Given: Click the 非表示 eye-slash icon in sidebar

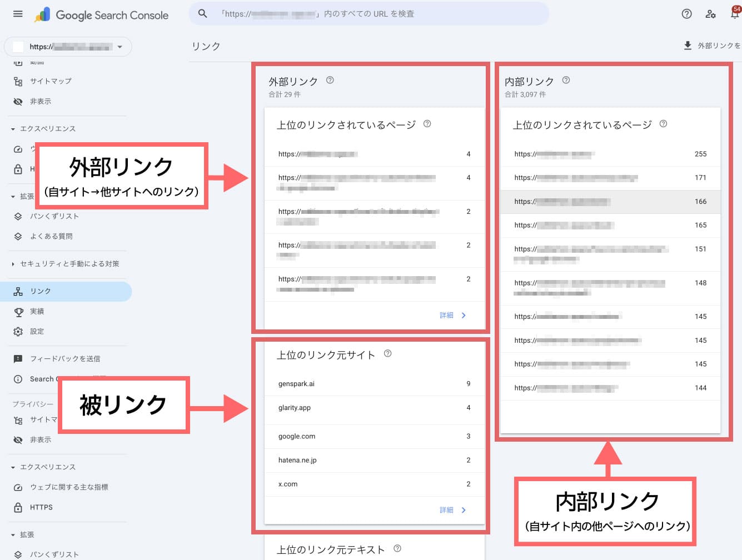Looking at the screenshot, I should click(18, 101).
